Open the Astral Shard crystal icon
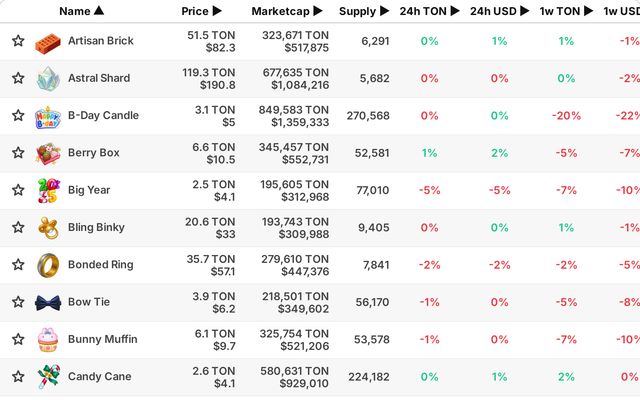The image size is (640, 400). pos(48,78)
